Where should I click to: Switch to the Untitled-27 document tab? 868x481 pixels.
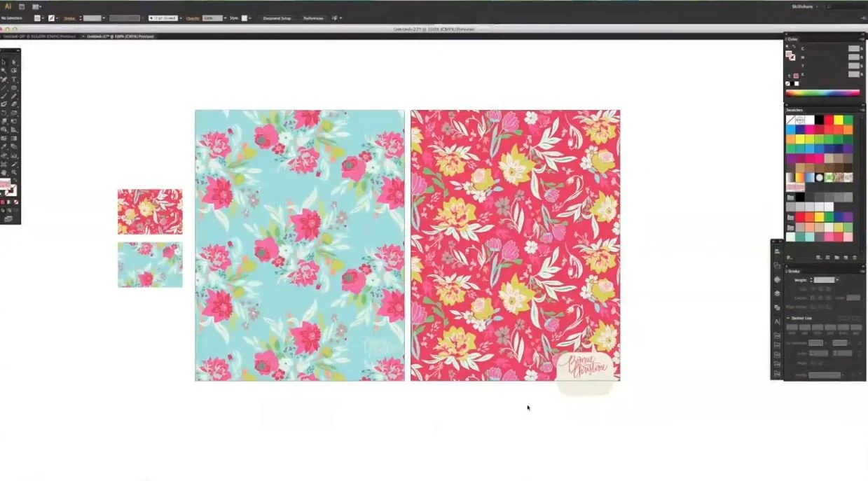120,36
